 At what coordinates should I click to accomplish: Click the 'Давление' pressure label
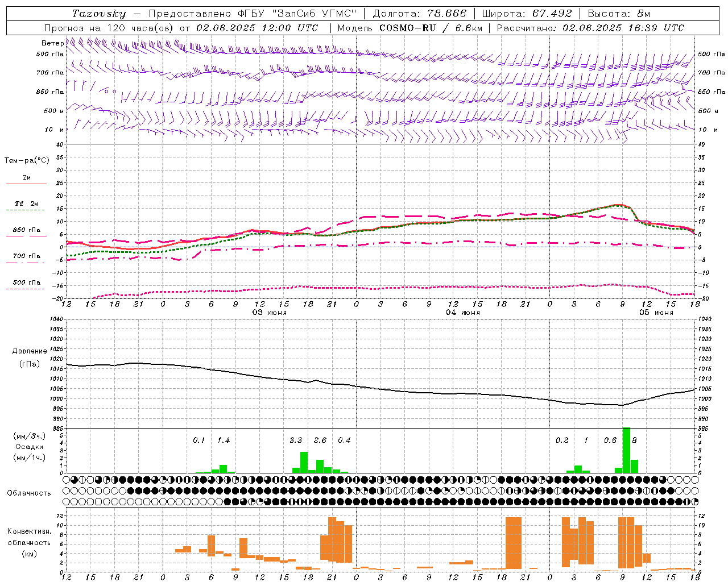coord(30,351)
